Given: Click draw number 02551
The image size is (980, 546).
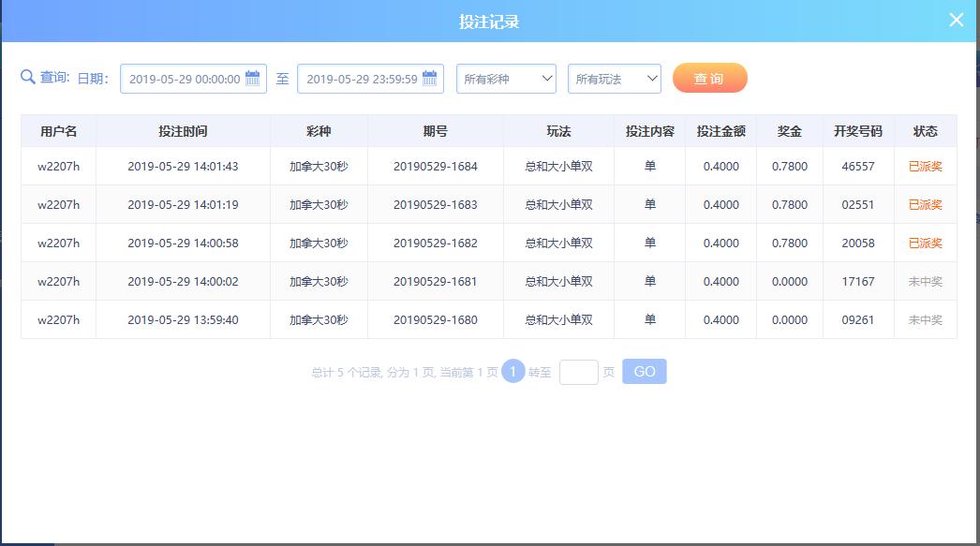Looking at the screenshot, I should (858, 204).
